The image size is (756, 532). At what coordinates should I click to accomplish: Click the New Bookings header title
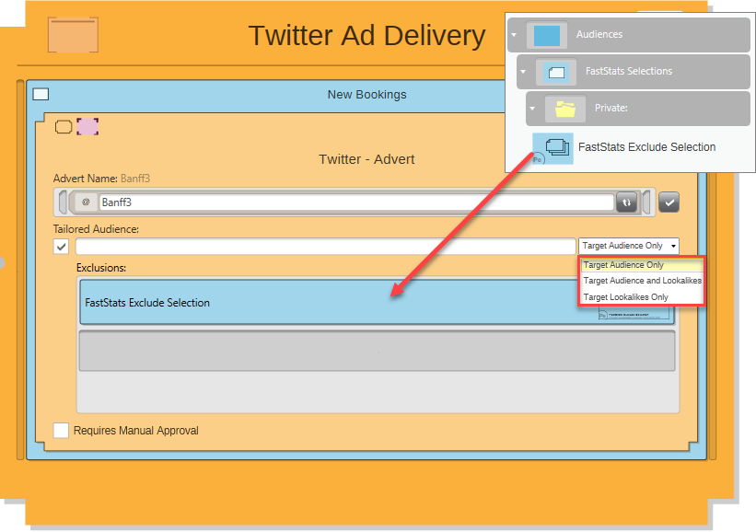tap(366, 95)
